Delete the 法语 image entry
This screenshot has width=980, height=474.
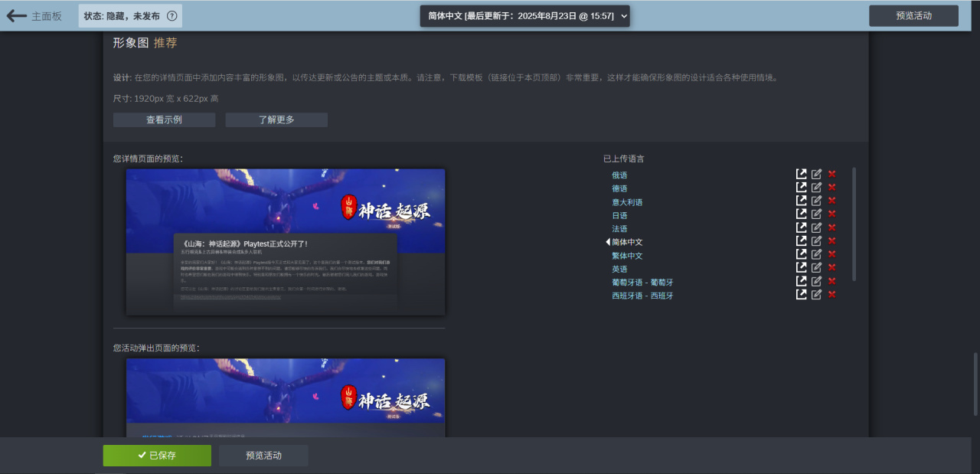[x=832, y=228]
